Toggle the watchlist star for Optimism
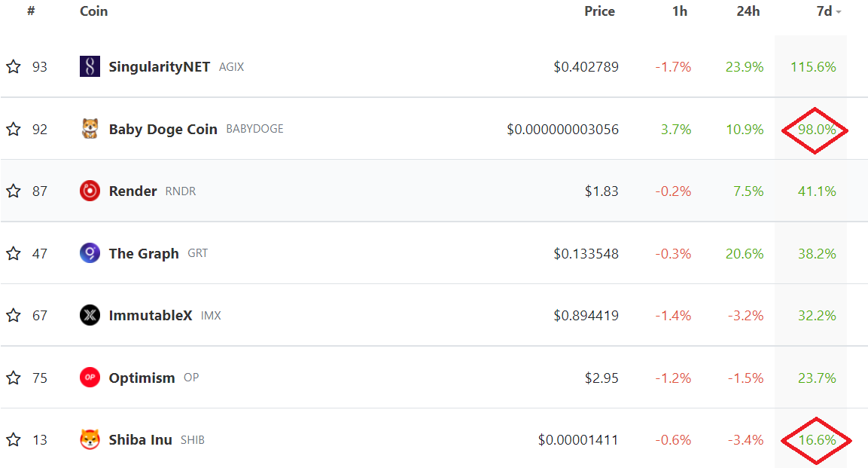This screenshot has height=468, width=868. click(x=13, y=377)
